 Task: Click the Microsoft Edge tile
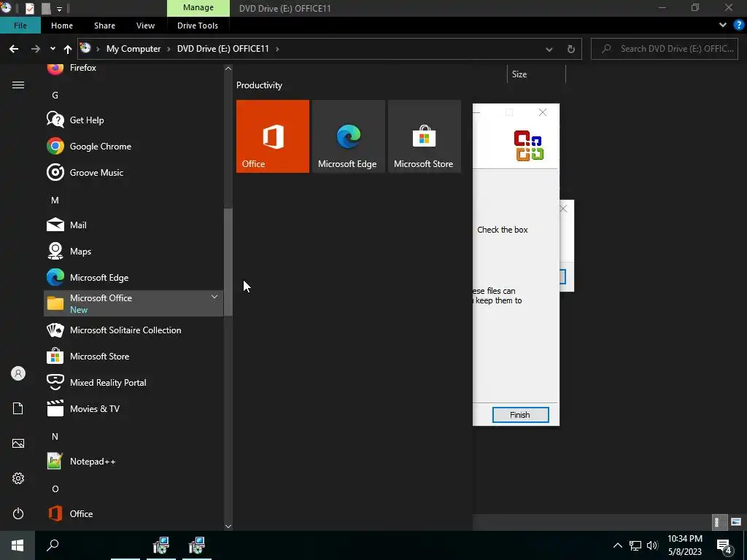click(348, 136)
